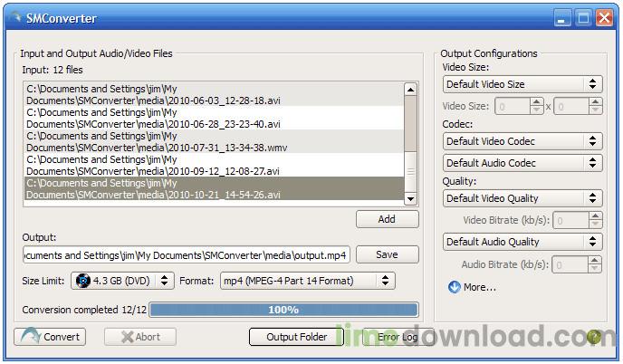Click the file list scroll up arrow
Viewport: 623px width, 364px height.
click(410, 89)
